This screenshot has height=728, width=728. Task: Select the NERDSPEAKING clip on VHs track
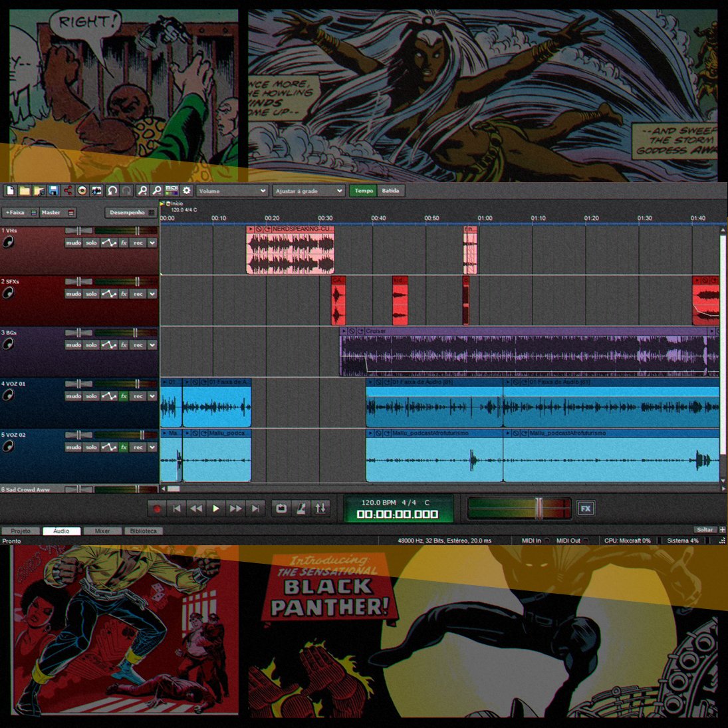pos(290,249)
